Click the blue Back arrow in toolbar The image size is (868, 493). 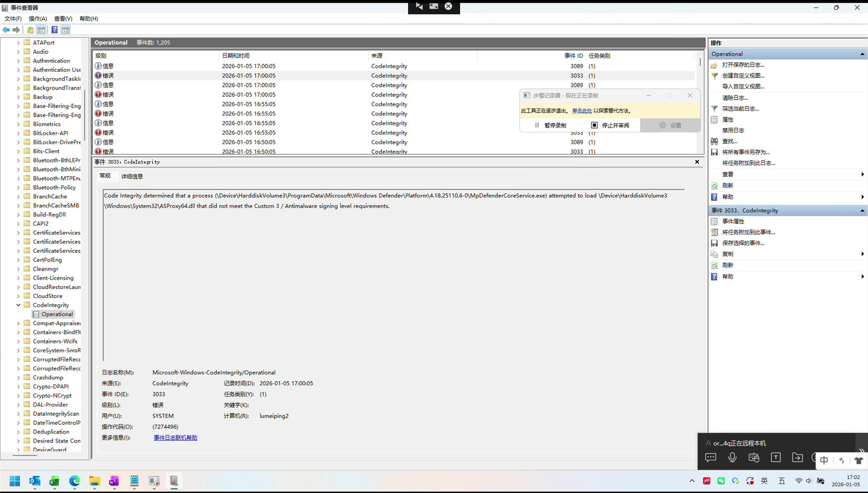coord(6,30)
